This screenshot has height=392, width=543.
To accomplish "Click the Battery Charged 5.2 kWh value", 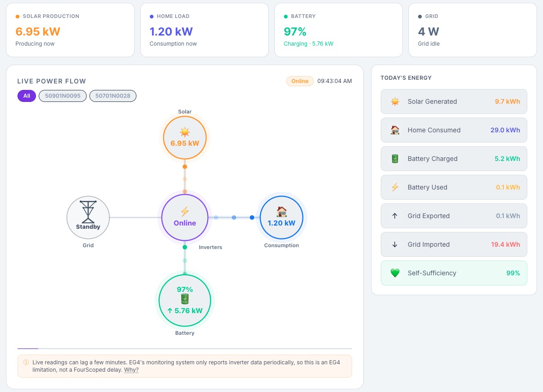I will (508, 159).
